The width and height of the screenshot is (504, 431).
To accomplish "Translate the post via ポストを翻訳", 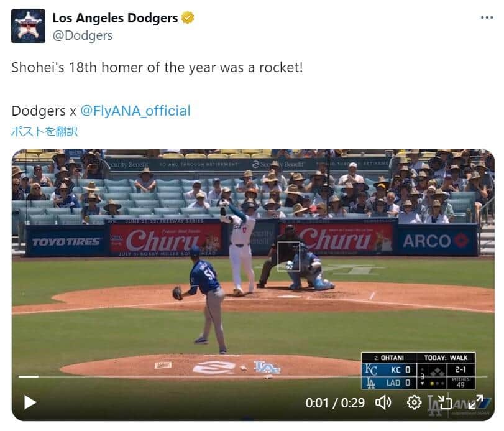I will click(x=44, y=132).
